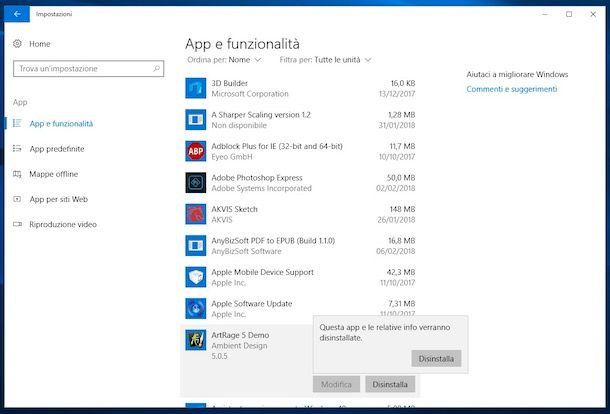
Task: Open the Riproduzione video section
Action: coord(63,225)
